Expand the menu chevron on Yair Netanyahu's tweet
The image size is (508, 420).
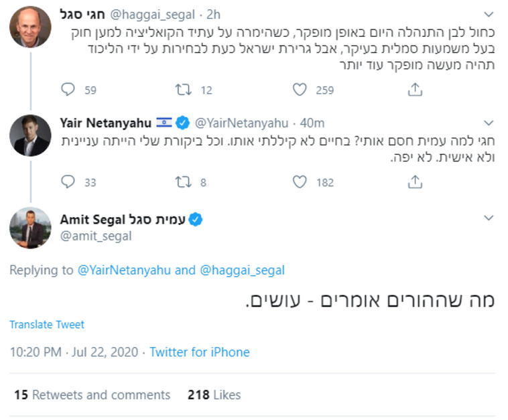click(x=489, y=123)
